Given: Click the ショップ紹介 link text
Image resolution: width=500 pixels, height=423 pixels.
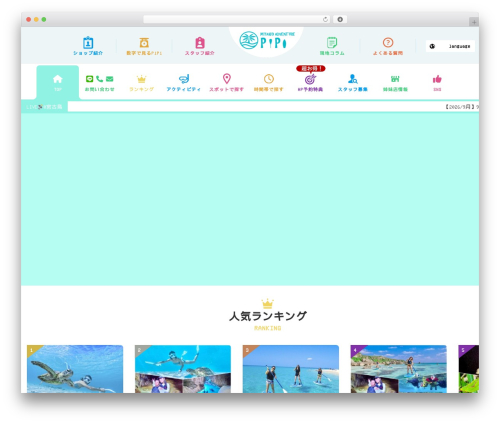Looking at the screenshot, I should click(x=88, y=53).
